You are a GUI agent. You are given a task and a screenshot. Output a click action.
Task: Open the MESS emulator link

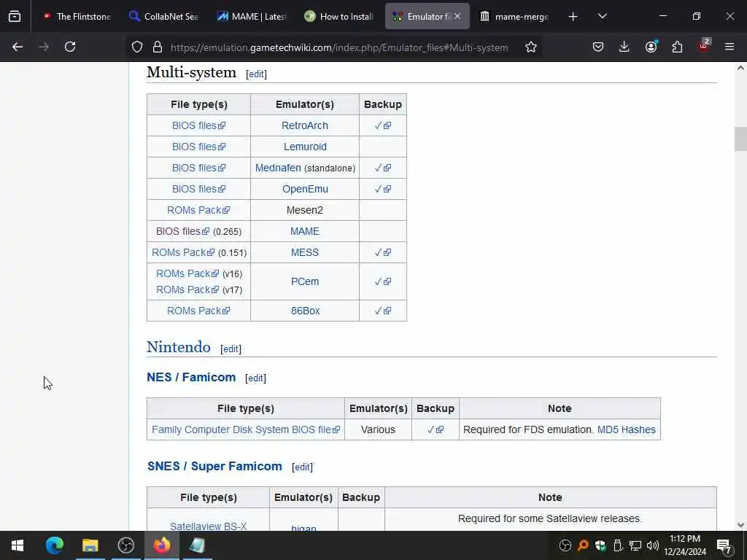(305, 252)
